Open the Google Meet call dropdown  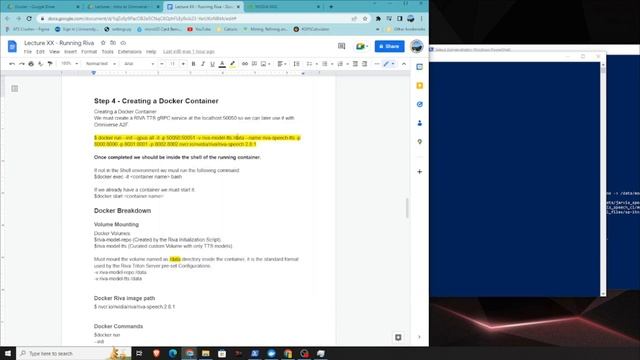[362, 47]
